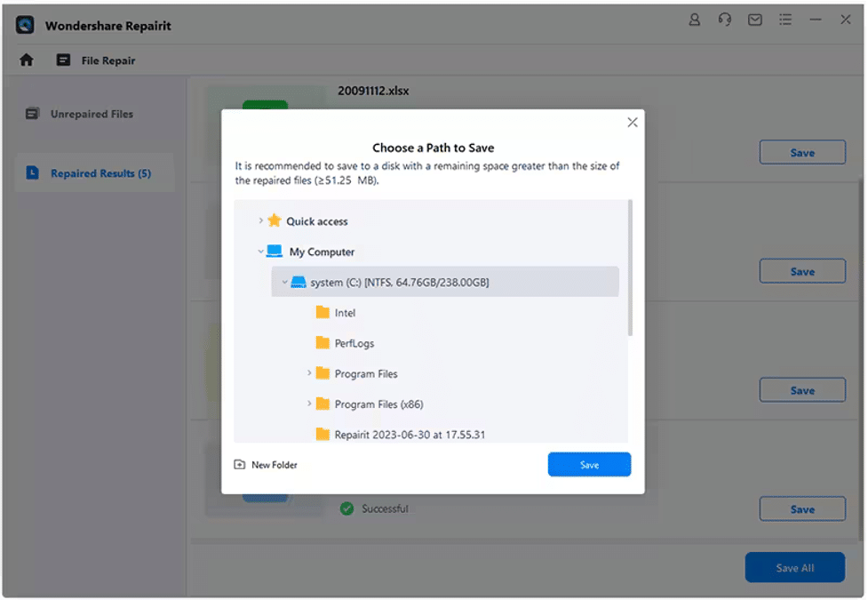Screen dimensions: 868x600
Task: Open the user account icon
Action: pos(694,20)
